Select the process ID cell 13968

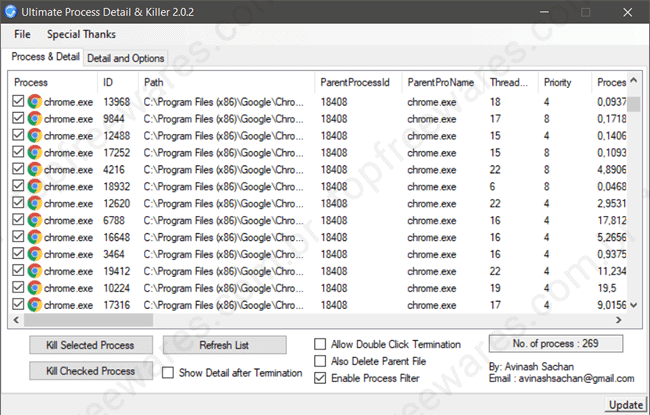[116, 102]
